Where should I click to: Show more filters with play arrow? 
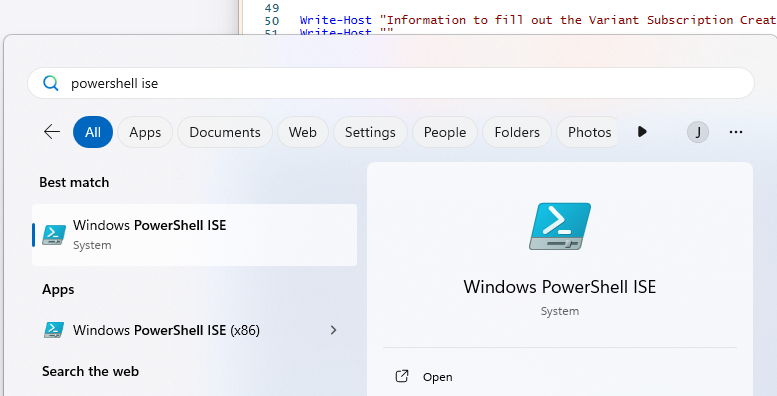coord(642,132)
